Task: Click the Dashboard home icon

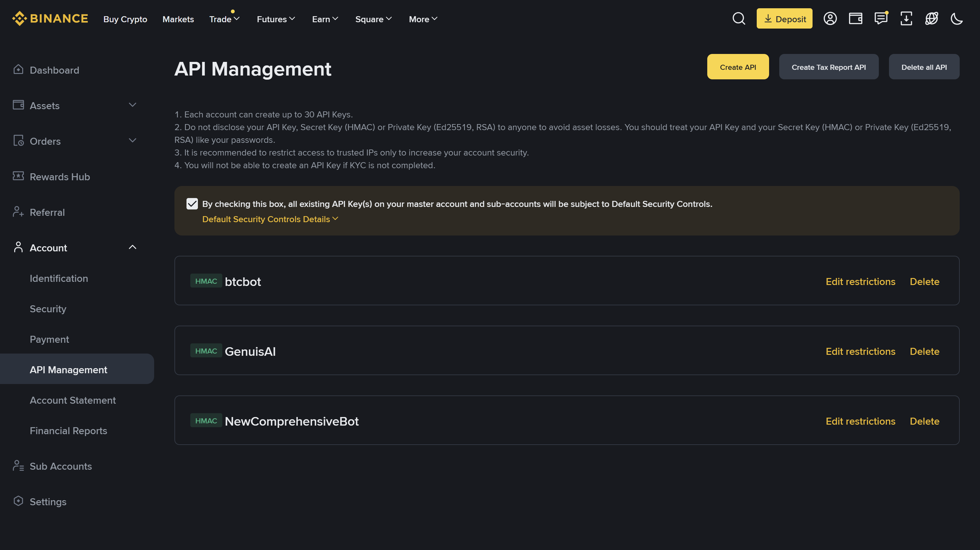Action: (x=18, y=70)
